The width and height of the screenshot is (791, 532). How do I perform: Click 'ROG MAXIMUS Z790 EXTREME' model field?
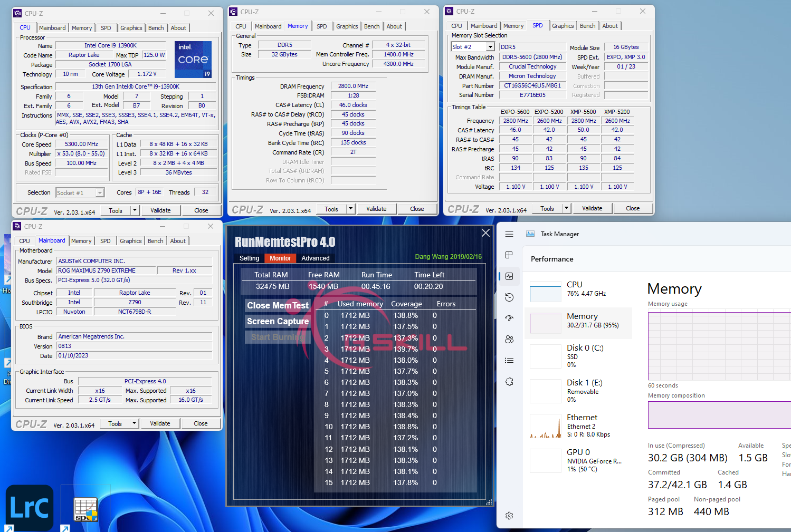tap(107, 270)
